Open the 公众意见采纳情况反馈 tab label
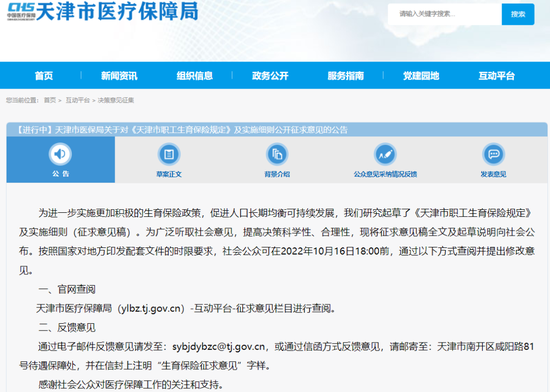Viewport: 550px width, 392px height. (385, 174)
